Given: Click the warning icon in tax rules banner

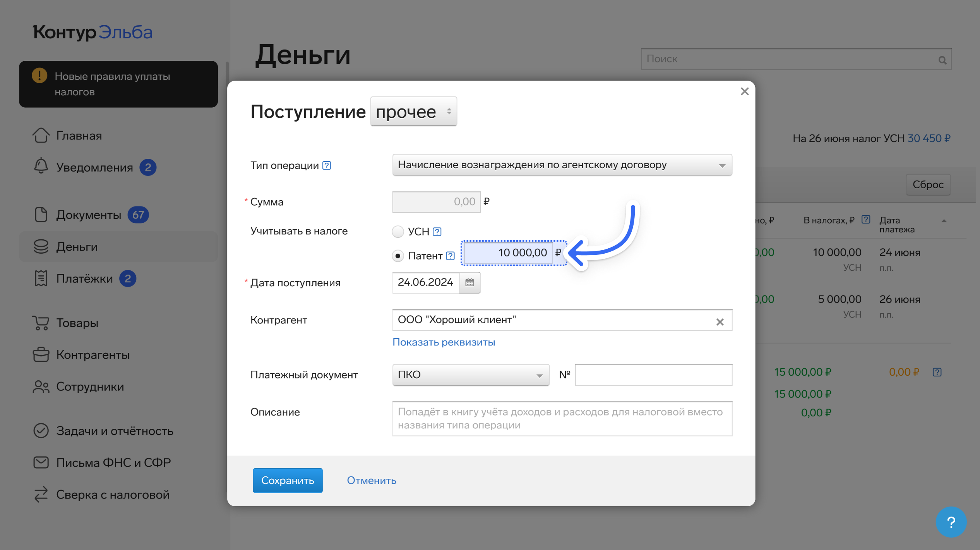Looking at the screenshot, I should tap(39, 76).
